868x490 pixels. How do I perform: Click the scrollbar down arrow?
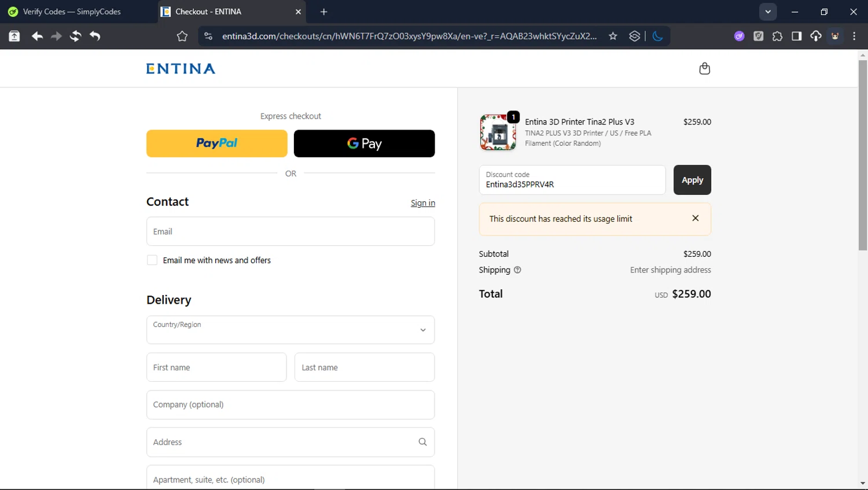tap(863, 483)
